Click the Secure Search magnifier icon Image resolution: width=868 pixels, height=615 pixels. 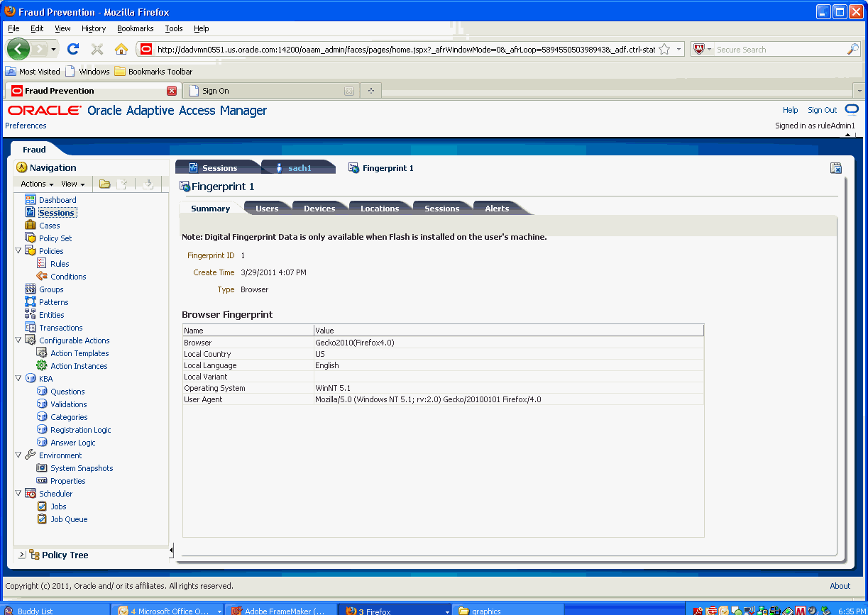852,49
